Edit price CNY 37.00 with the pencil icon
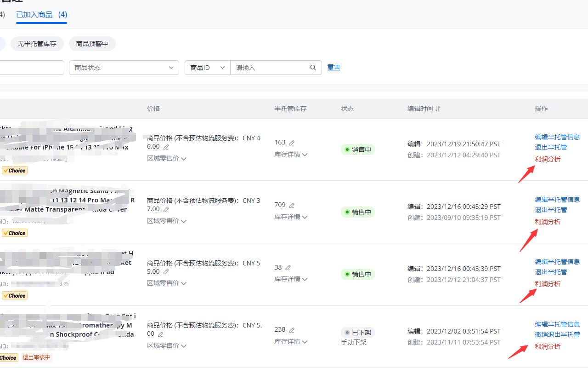The width and height of the screenshot is (588, 368). (x=166, y=209)
